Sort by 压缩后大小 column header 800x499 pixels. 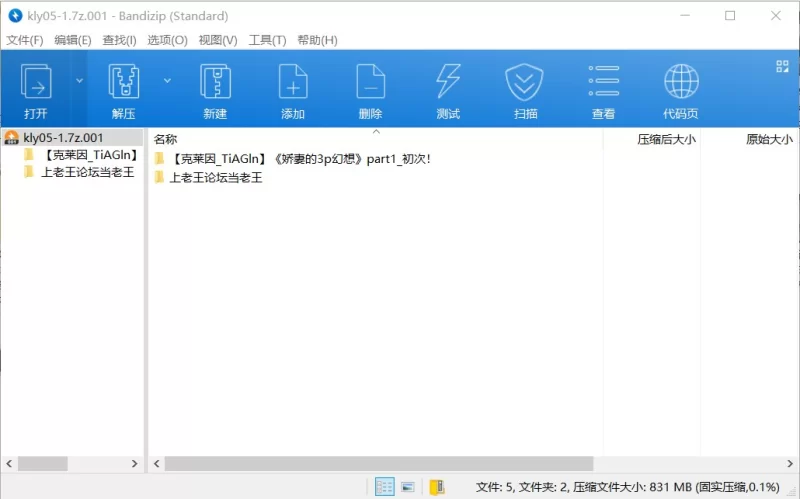pos(666,139)
